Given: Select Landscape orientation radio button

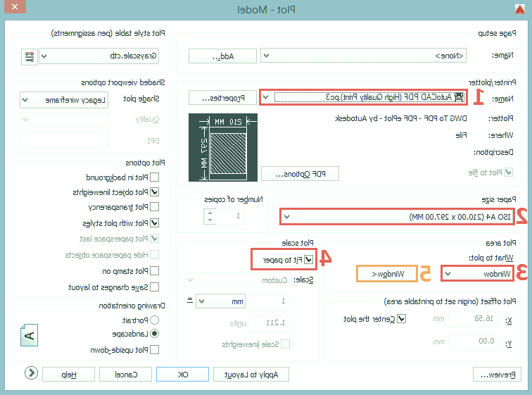Looking at the screenshot, I should (154, 334).
